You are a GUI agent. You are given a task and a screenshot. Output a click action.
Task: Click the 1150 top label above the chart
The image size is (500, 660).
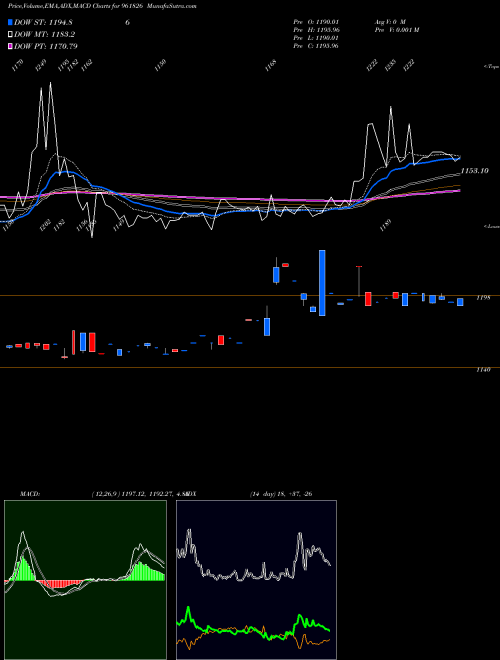[x=160, y=65]
